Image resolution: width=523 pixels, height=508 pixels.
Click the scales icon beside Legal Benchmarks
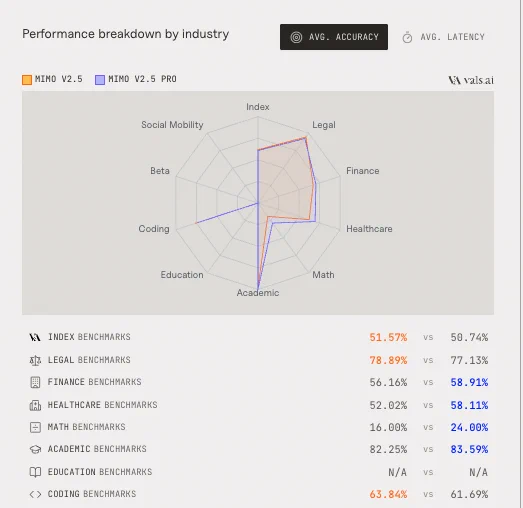[35, 360]
